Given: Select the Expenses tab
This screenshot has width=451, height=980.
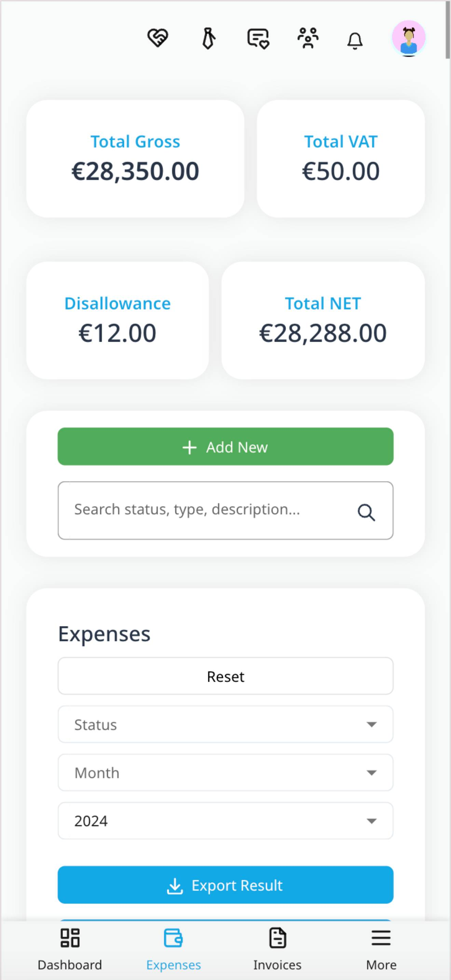Looking at the screenshot, I should click(x=174, y=949).
